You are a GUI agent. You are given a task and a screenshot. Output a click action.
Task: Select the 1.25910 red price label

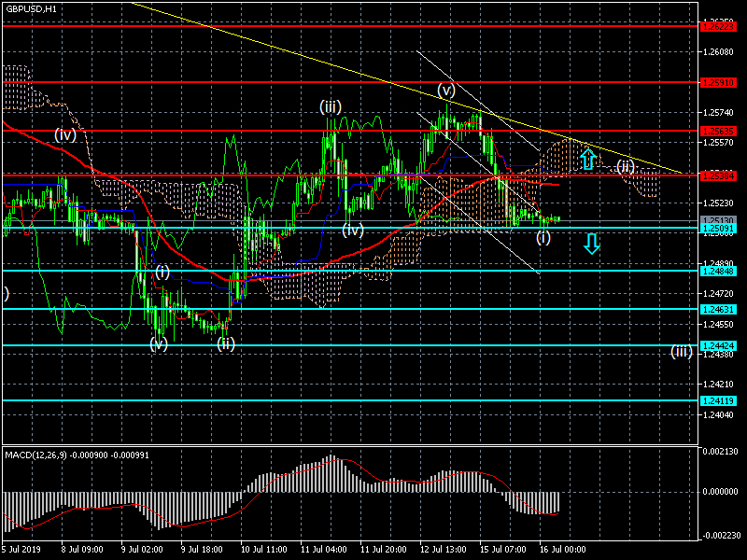[718, 83]
